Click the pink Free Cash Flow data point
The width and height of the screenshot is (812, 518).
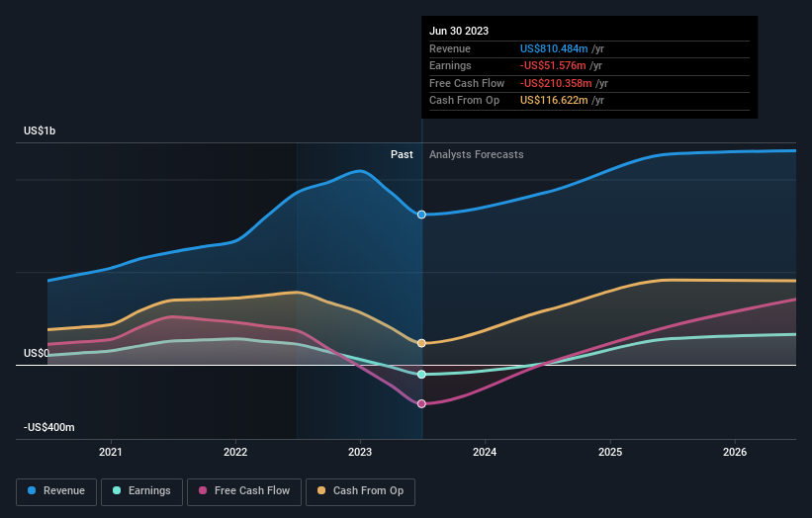pyautogui.click(x=421, y=403)
